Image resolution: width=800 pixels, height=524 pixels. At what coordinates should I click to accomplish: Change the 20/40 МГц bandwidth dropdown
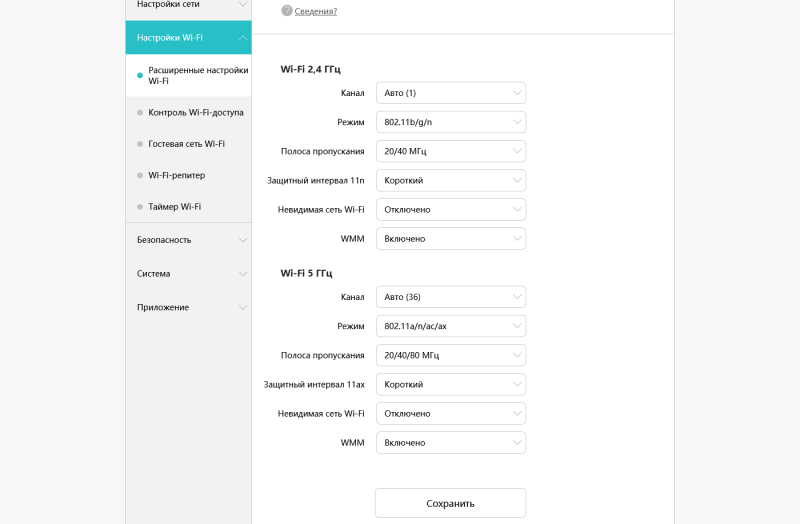coord(451,151)
